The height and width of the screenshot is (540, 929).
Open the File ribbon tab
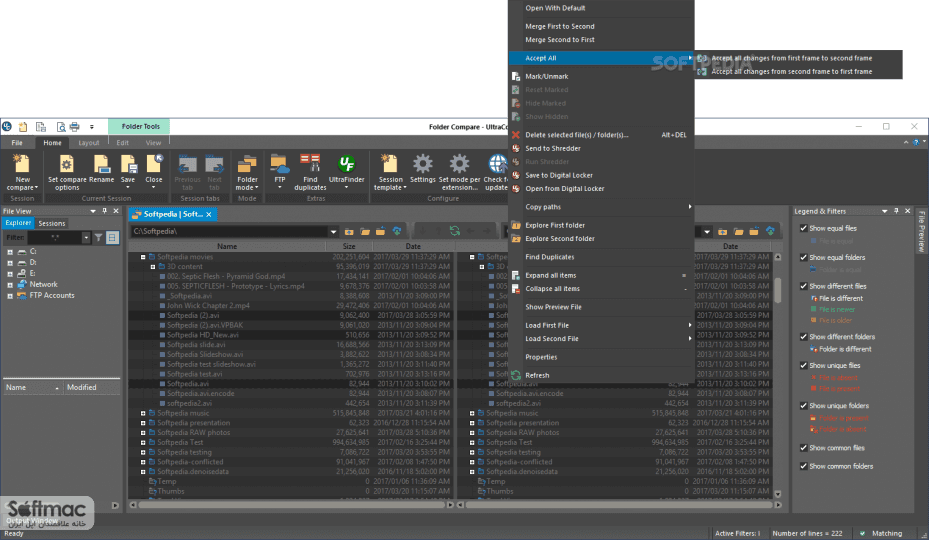tap(17, 143)
